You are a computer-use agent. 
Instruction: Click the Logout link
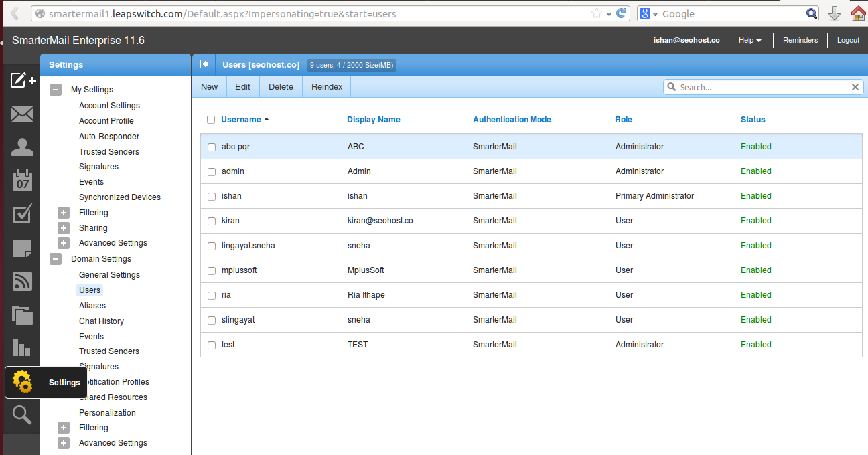pyautogui.click(x=848, y=40)
